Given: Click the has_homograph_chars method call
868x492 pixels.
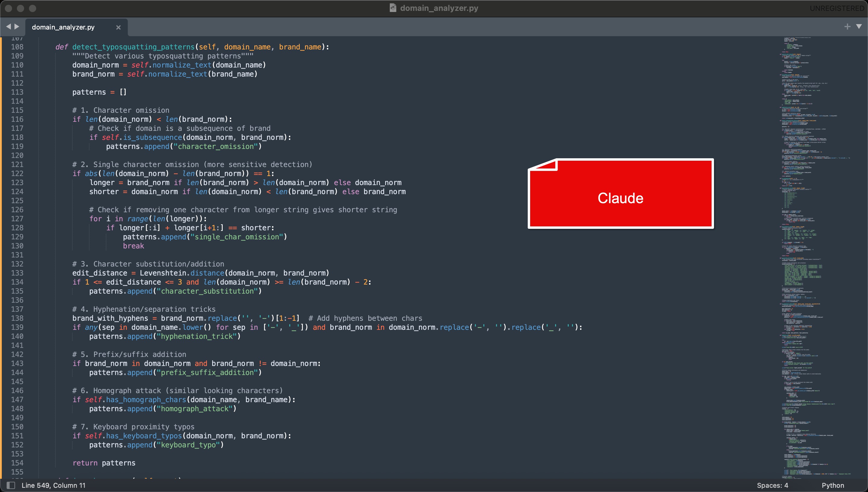Looking at the screenshot, I should tap(146, 400).
